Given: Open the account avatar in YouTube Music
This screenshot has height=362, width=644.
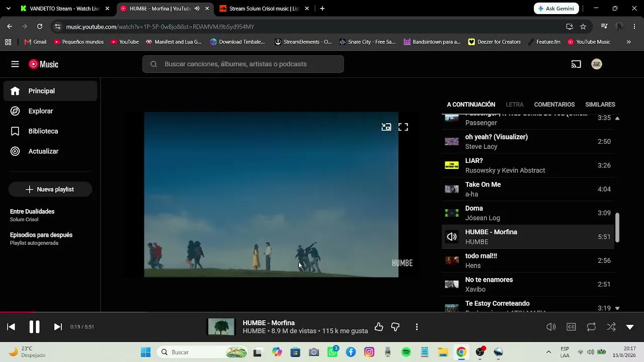Looking at the screenshot, I should pyautogui.click(x=597, y=64).
